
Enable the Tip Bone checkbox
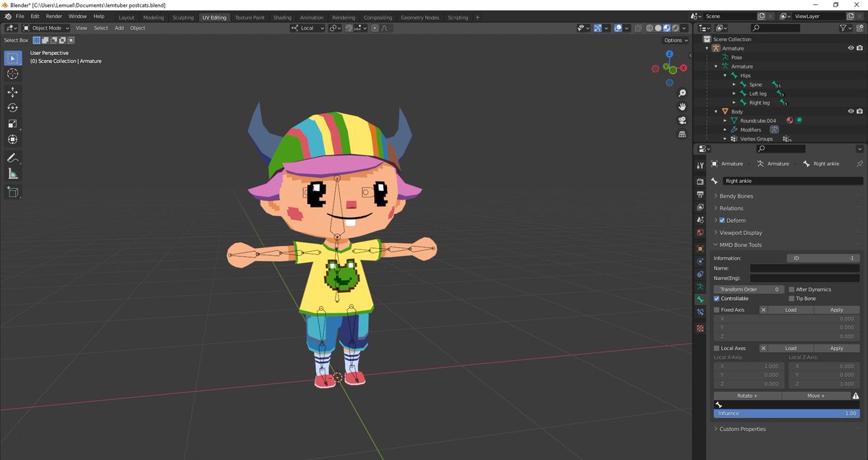(x=791, y=299)
